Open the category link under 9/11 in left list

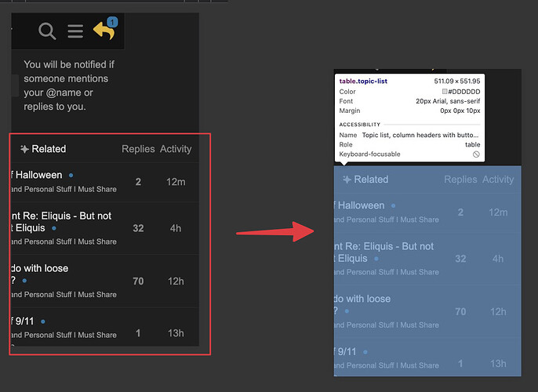pos(64,335)
